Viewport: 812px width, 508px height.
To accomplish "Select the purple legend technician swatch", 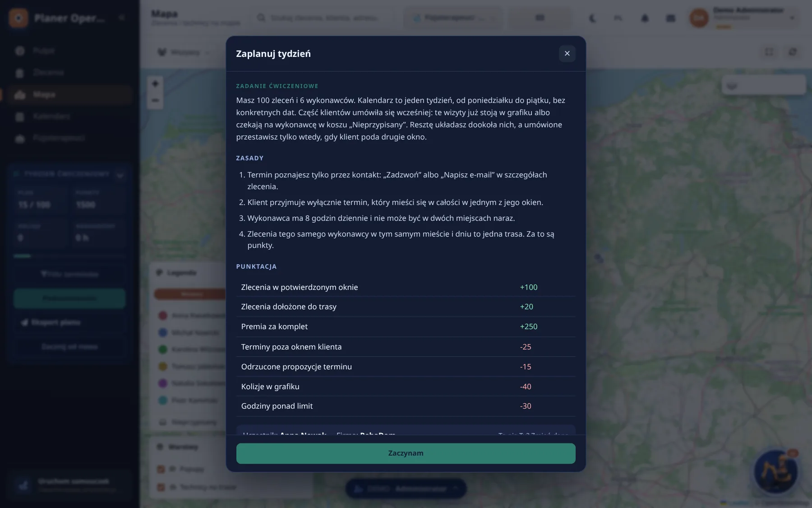I will pos(163,383).
